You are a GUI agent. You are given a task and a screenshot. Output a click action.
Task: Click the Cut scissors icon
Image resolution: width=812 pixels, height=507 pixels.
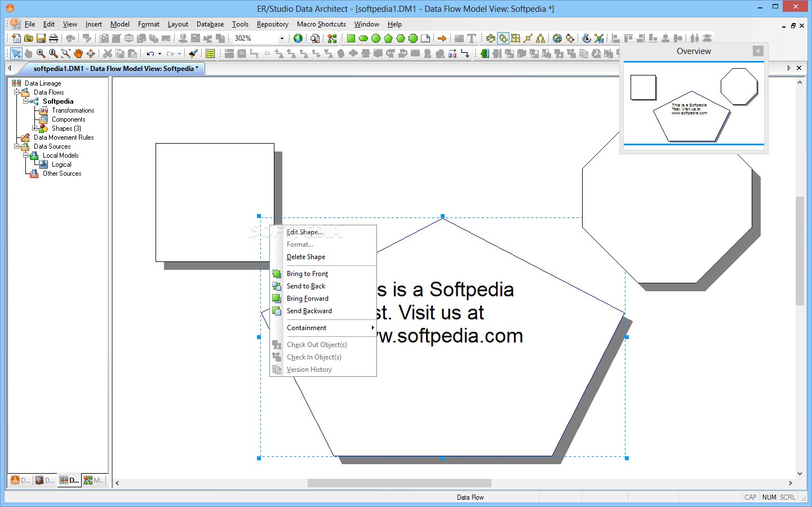pos(108,54)
